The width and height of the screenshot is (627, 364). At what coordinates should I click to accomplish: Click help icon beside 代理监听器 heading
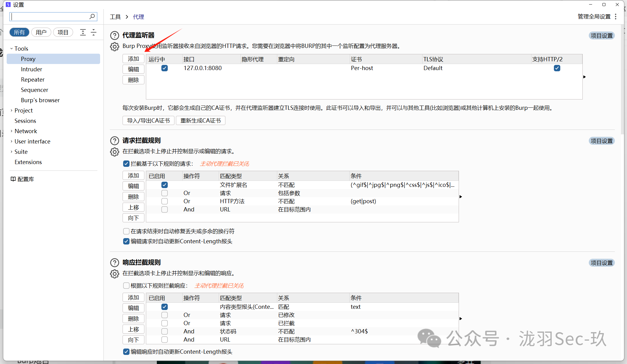point(114,35)
